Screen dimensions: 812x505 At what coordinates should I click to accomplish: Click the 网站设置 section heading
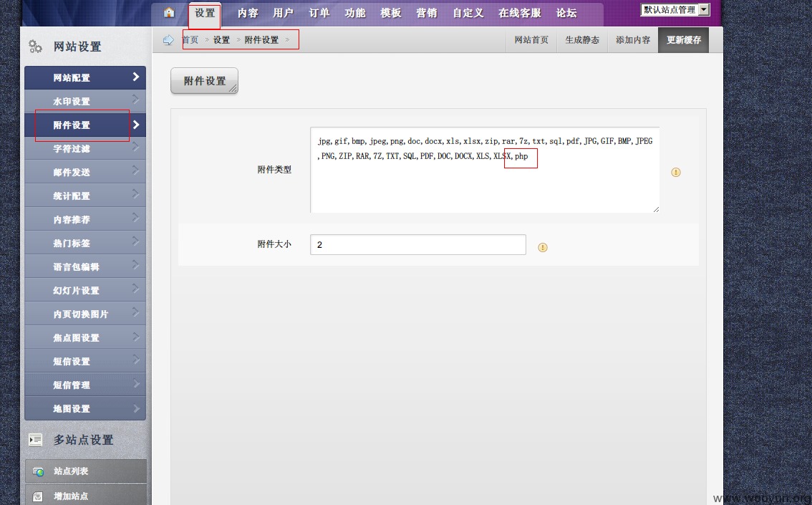pyautogui.click(x=77, y=47)
